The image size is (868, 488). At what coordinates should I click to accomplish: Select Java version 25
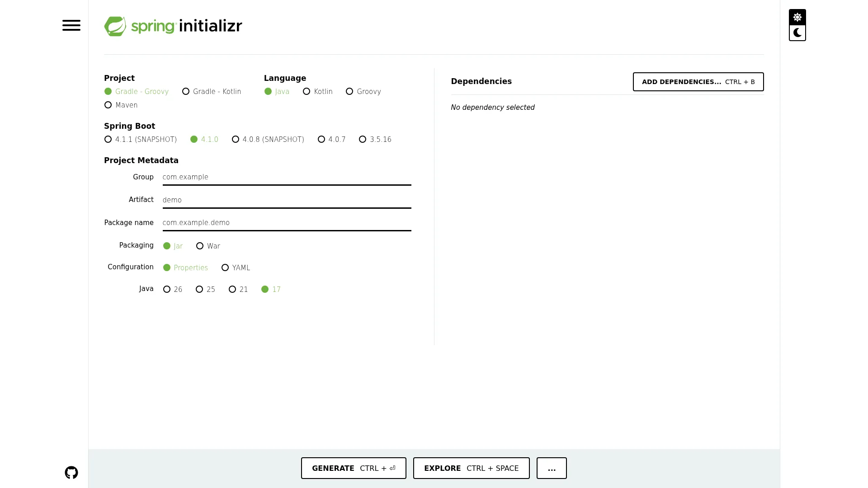205,289
